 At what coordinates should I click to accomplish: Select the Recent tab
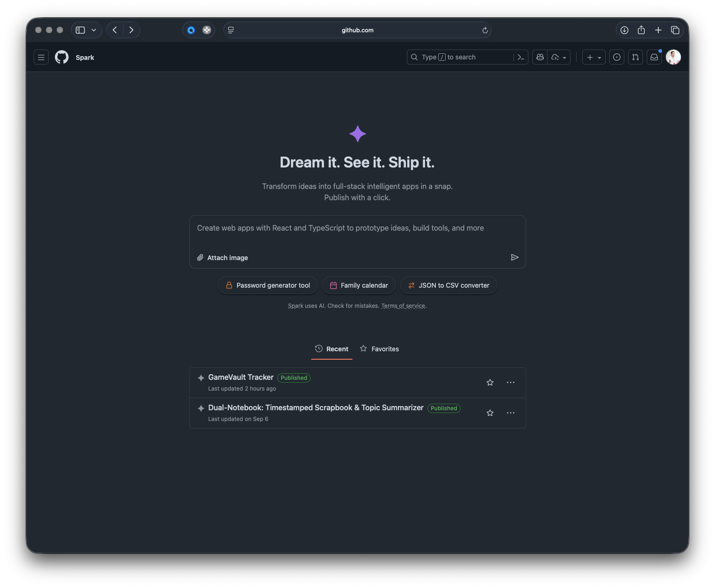click(x=332, y=349)
